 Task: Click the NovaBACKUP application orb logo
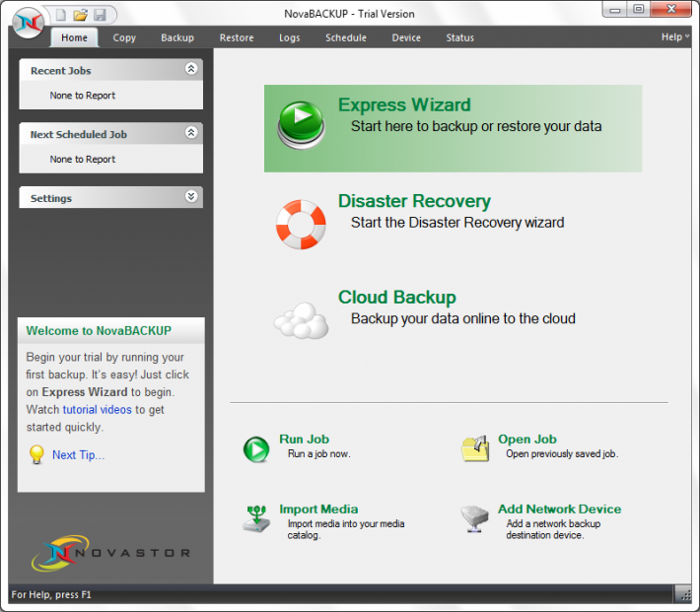pyautogui.click(x=29, y=24)
